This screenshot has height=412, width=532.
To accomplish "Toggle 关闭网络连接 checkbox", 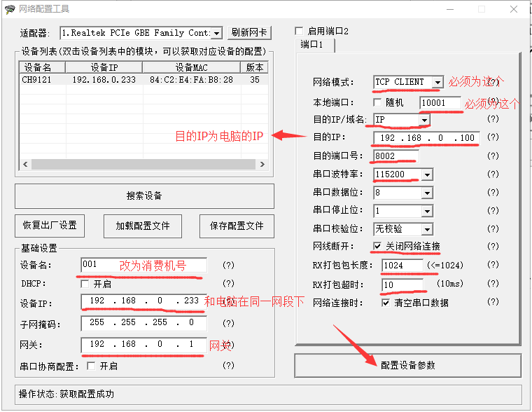I will [377, 247].
